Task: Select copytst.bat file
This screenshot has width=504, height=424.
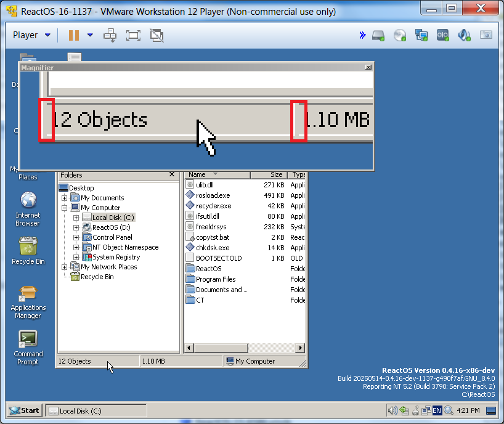Action: 213,237
